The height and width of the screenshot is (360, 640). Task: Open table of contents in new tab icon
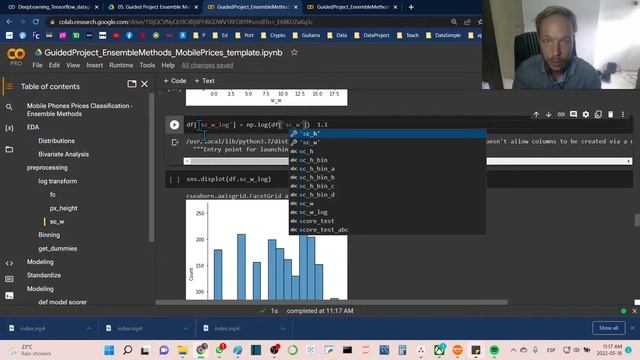point(131,84)
